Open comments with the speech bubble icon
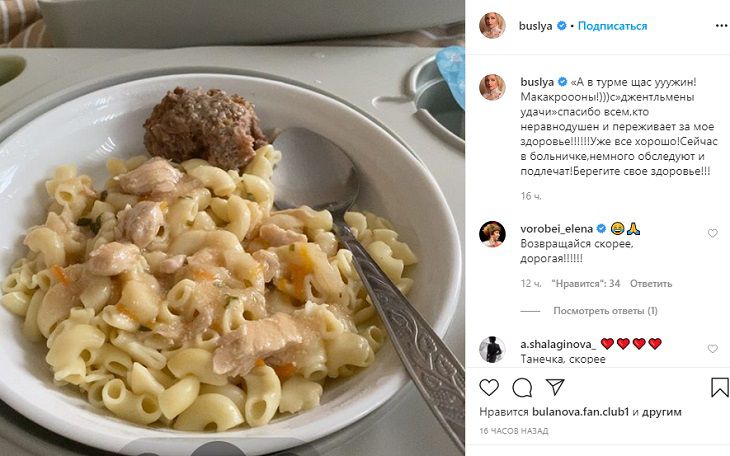The height and width of the screenshot is (456, 730). coord(522,387)
